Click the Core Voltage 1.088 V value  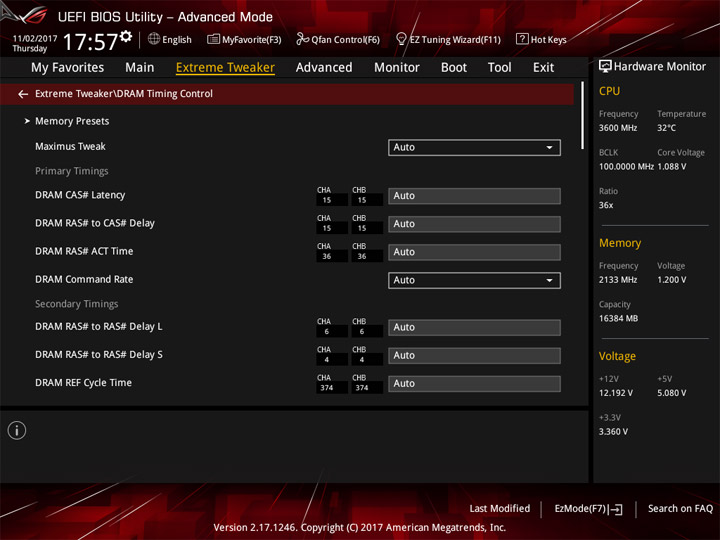[x=672, y=167]
